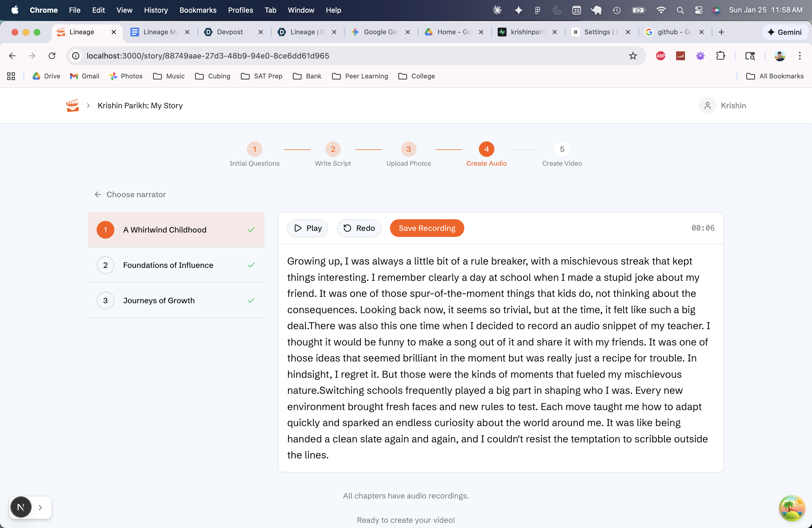Reload the page with the refresh icon

52,56
